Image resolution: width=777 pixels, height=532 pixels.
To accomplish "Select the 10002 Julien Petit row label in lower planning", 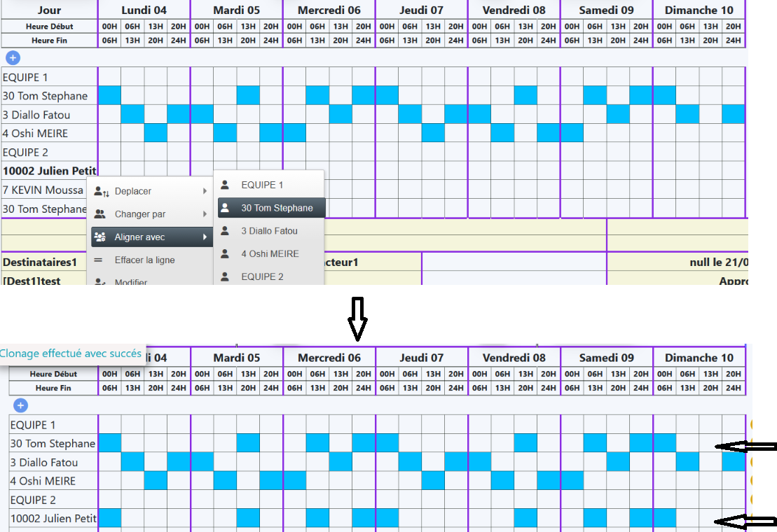I will click(x=53, y=519).
